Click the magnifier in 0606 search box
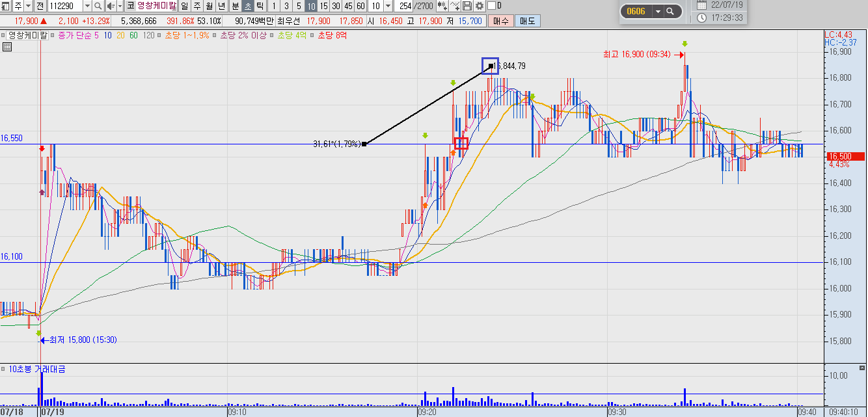Screen dimensions: 868x417 [670, 11]
